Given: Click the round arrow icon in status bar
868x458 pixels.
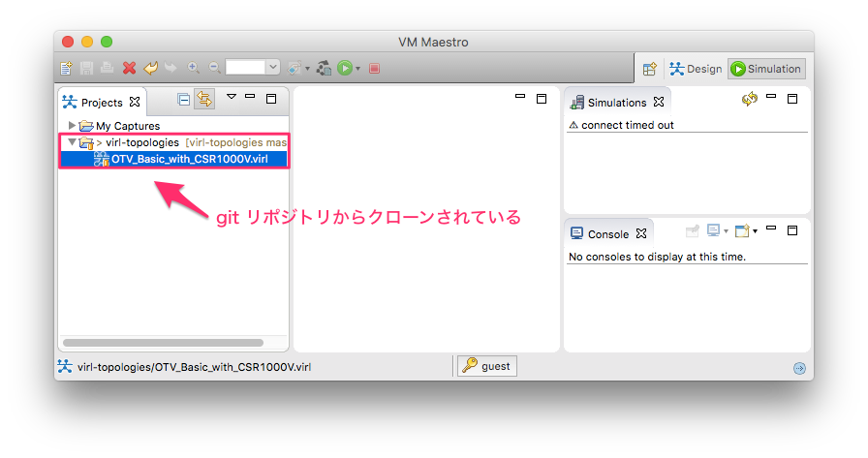Looking at the screenshot, I should (799, 368).
